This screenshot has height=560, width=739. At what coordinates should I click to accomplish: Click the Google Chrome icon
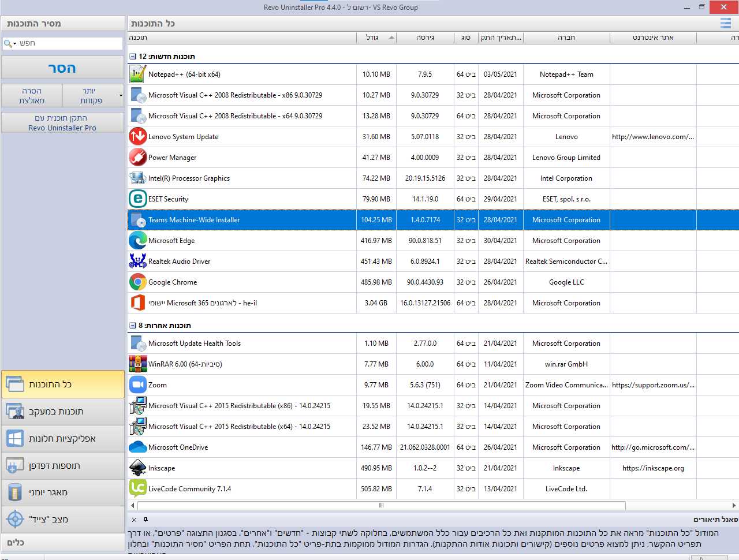pos(137,282)
